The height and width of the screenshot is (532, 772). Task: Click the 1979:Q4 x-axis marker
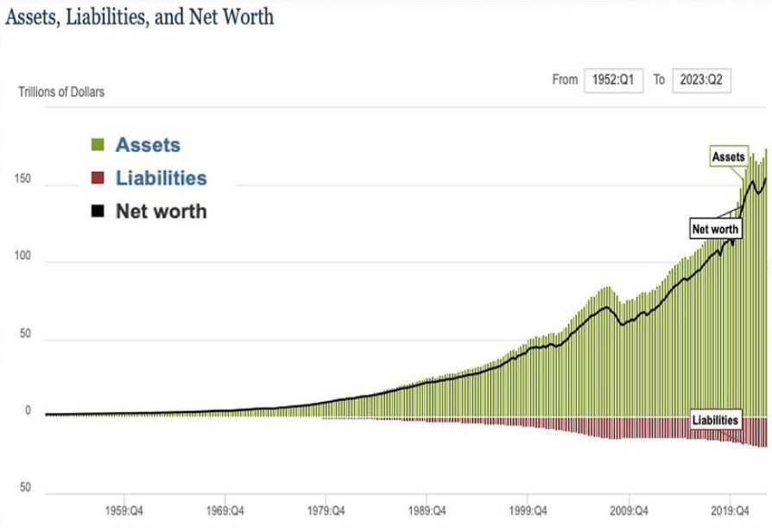point(327,510)
